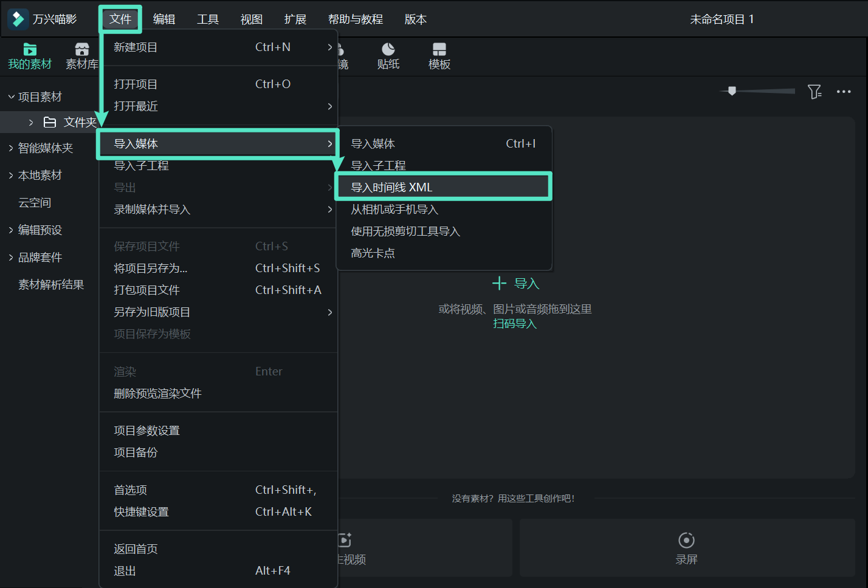Screen dimensions: 868x588
Task: Select 高光卡点 submenu item
Action: coord(444,253)
